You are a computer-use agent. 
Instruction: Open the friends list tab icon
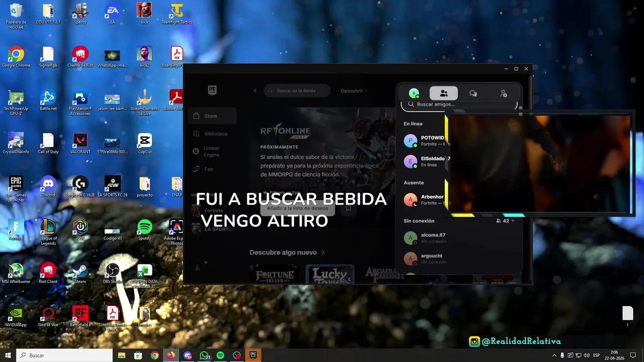[x=443, y=94]
